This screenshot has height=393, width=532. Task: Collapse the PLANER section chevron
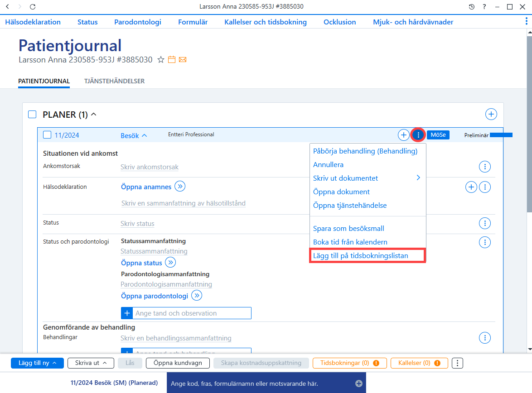click(94, 115)
